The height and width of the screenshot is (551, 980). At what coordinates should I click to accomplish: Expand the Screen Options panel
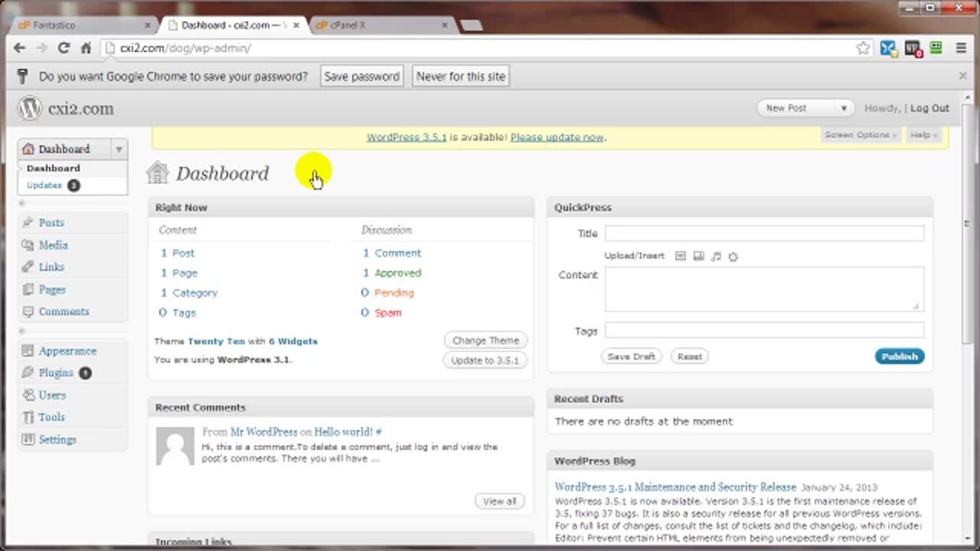(x=861, y=135)
